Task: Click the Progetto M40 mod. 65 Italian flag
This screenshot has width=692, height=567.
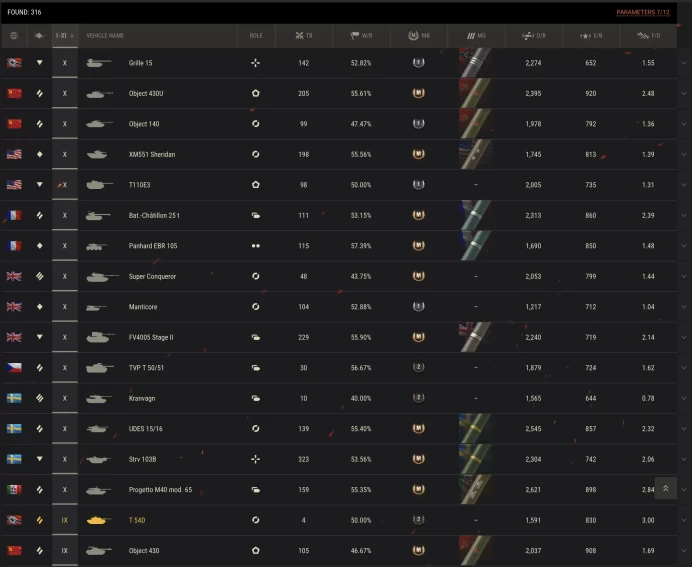Action: point(14,490)
